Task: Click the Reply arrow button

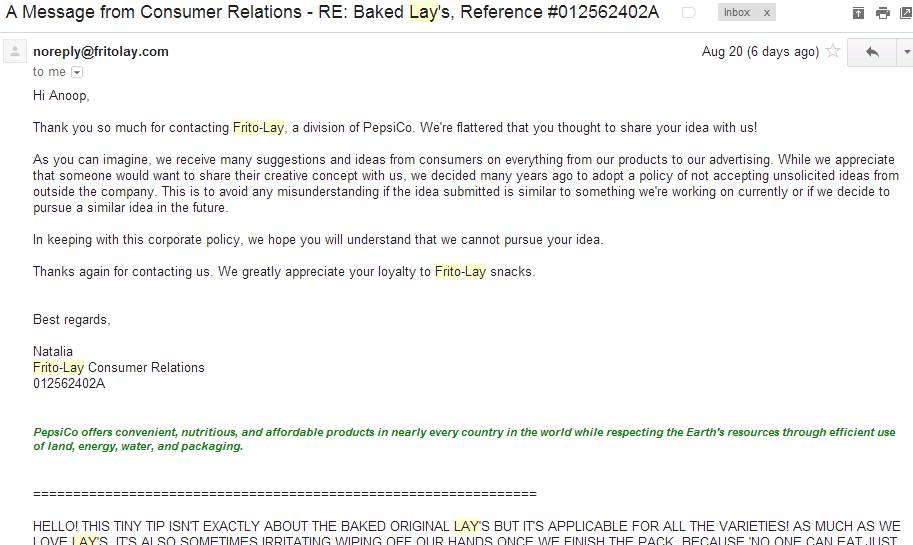Action: (871, 52)
